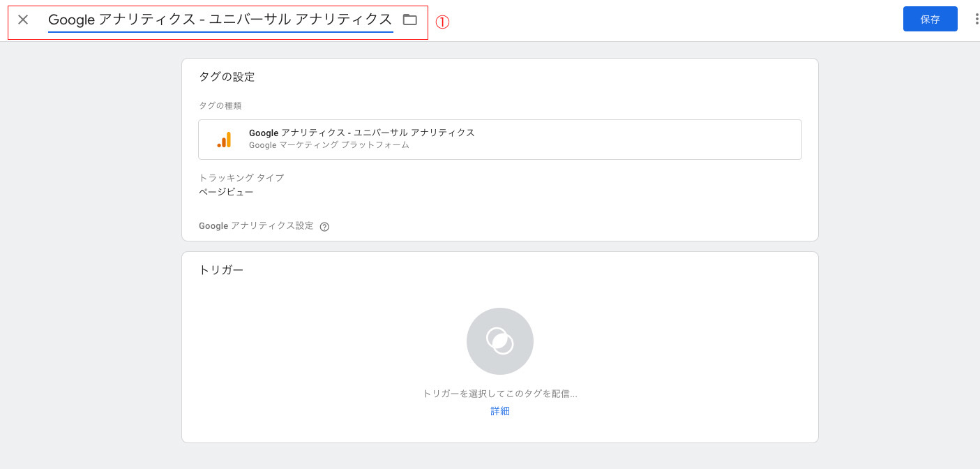Click the トリガー card heading
This screenshot has width=980, height=469.
click(221, 270)
